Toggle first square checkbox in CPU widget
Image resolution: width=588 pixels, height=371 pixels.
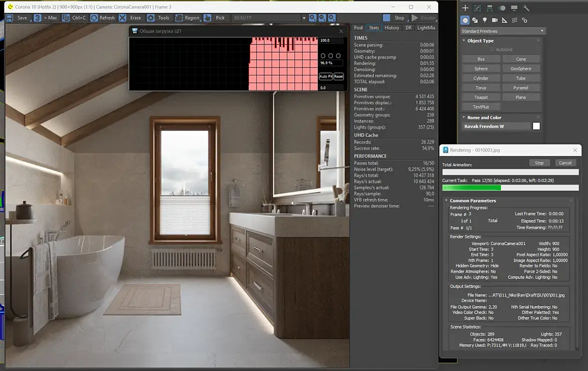coord(323,55)
